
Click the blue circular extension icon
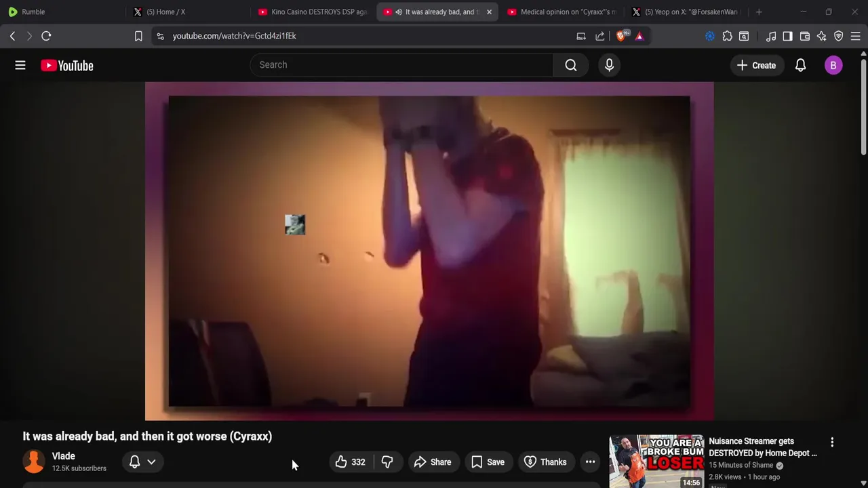(710, 36)
